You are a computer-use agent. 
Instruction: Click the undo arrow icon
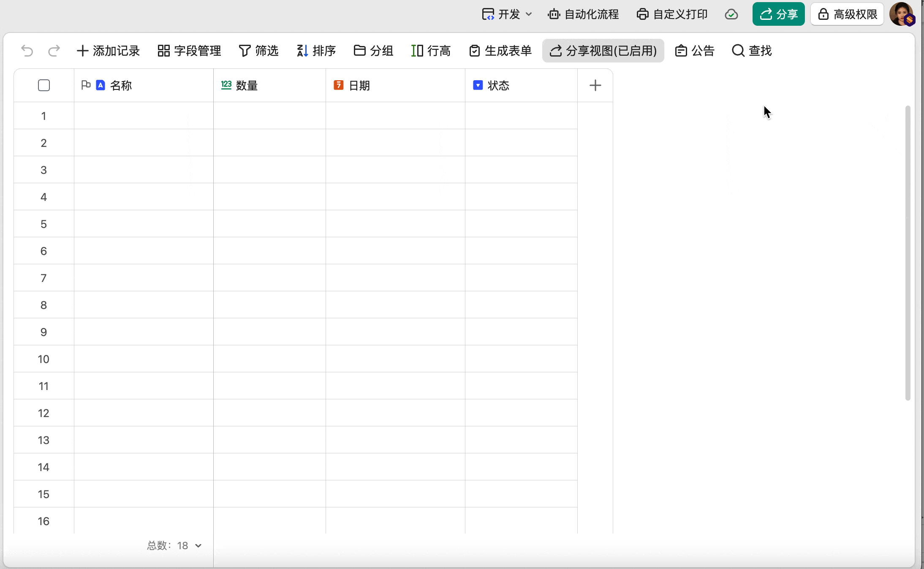(27, 51)
